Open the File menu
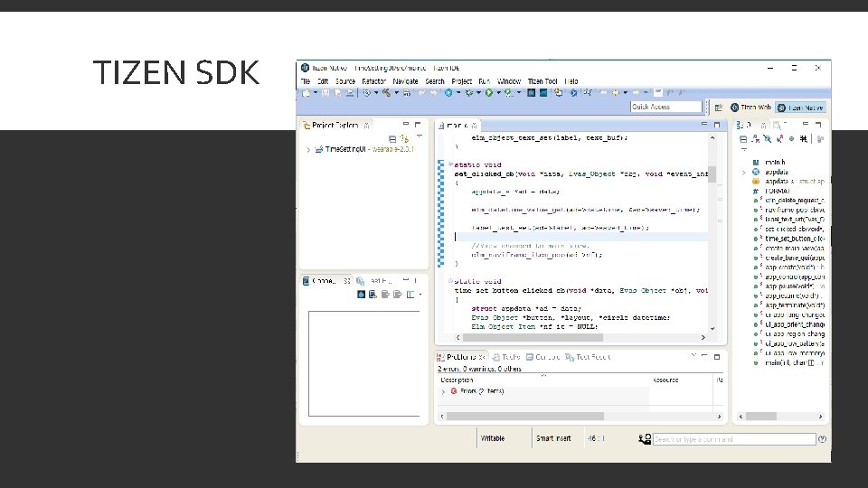868x488 pixels. tap(306, 81)
